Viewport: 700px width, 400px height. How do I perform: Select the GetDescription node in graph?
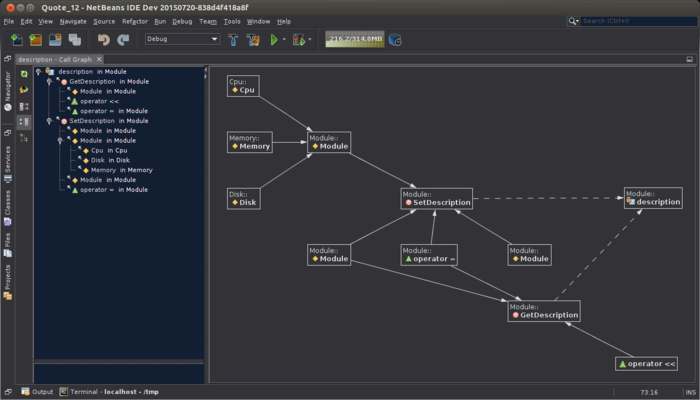[543, 311]
